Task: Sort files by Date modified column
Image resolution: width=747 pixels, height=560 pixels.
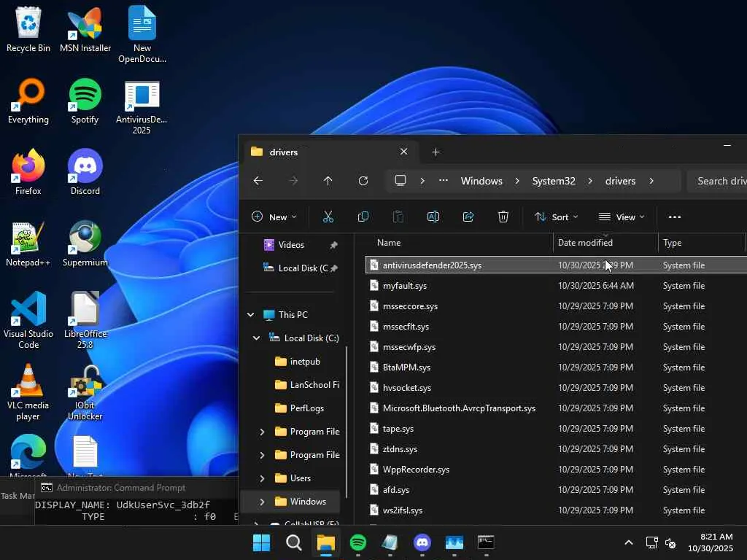Action: (x=585, y=243)
